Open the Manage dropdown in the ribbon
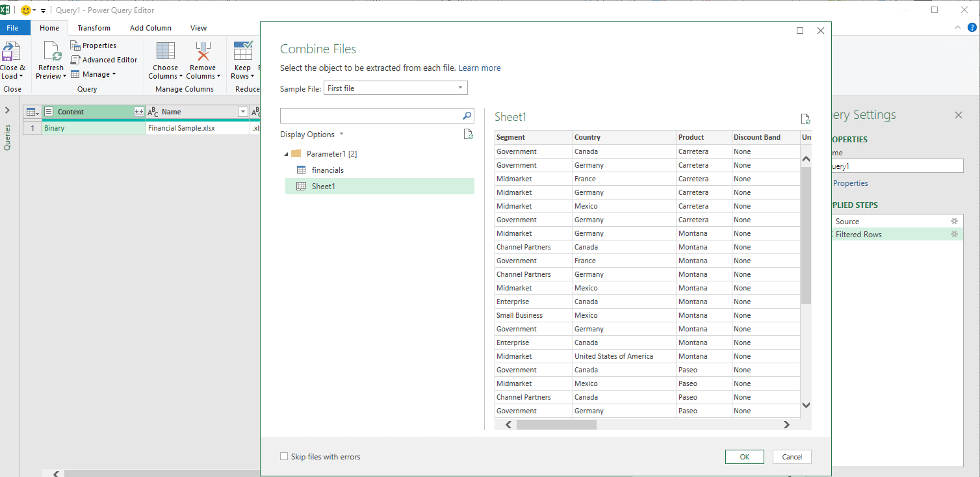This screenshot has height=477, width=980. [x=94, y=74]
